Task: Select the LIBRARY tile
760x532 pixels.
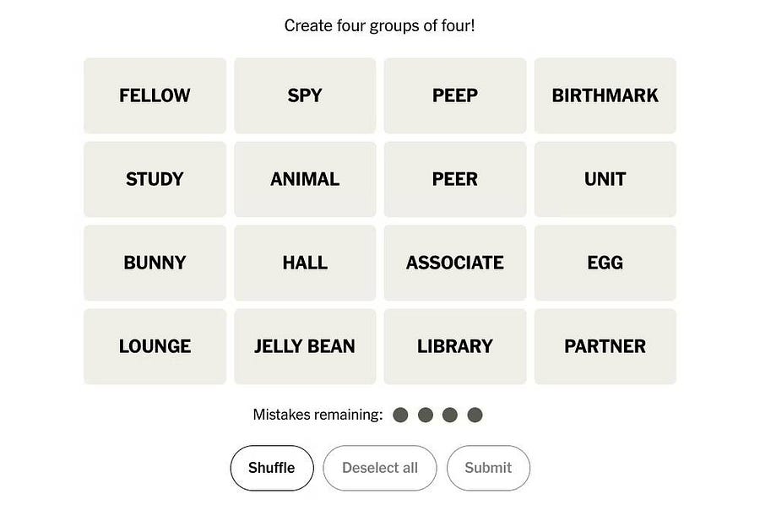Action: pos(455,346)
